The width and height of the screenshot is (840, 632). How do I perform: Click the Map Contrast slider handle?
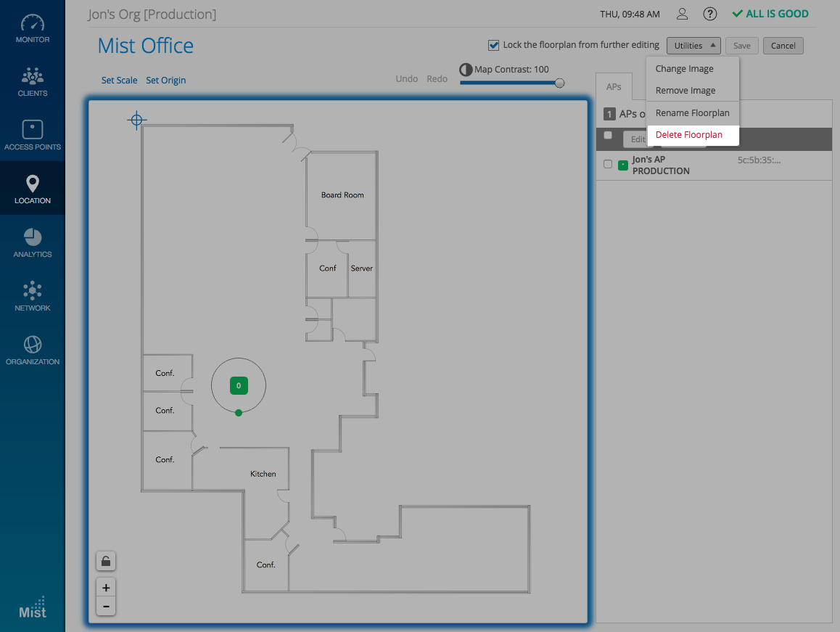[559, 83]
